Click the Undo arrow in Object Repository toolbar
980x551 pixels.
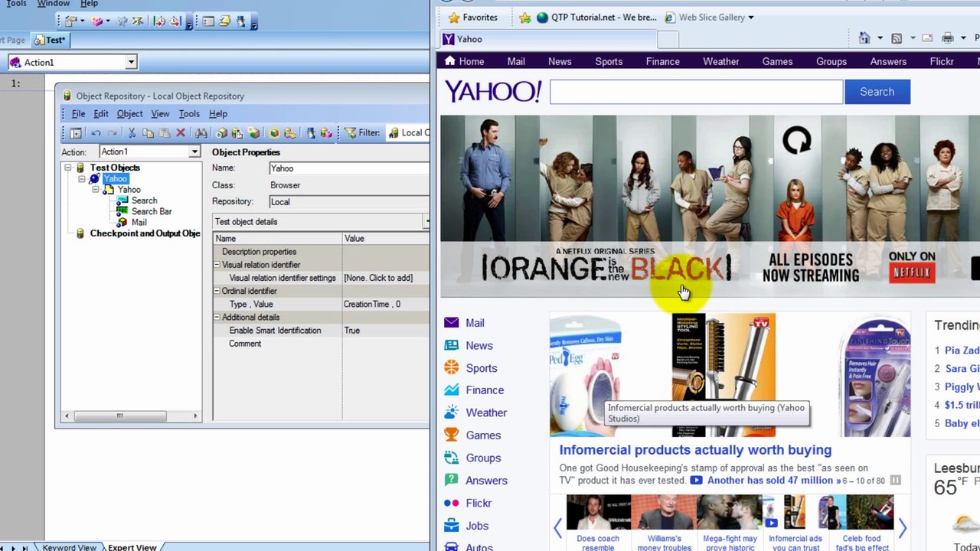[x=96, y=133]
